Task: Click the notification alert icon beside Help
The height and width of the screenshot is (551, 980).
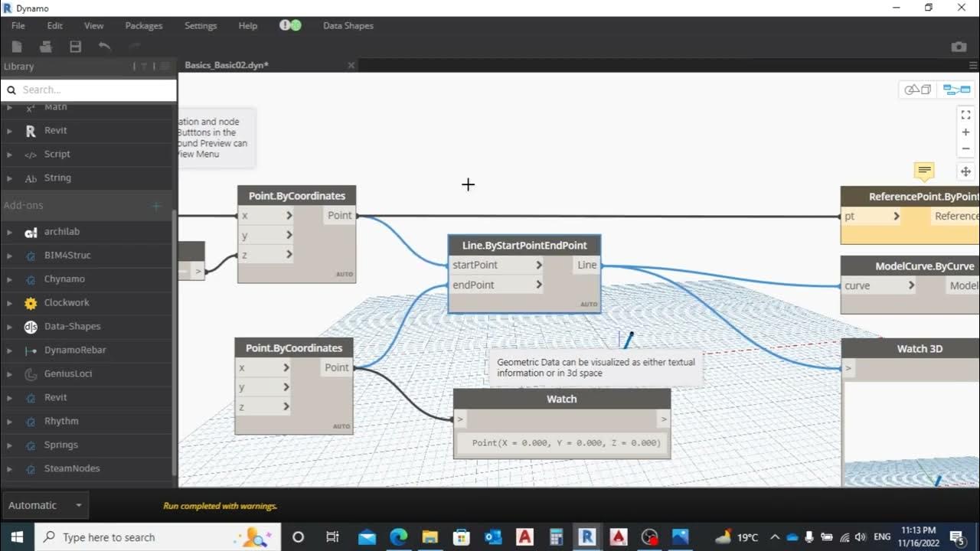Action: click(x=290, y=25)
